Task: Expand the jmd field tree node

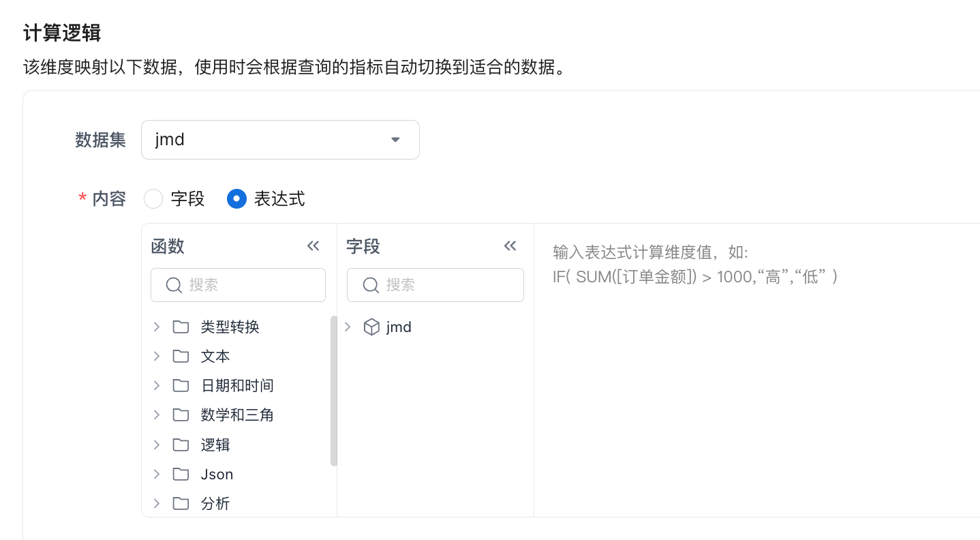Action: (348, 327)
